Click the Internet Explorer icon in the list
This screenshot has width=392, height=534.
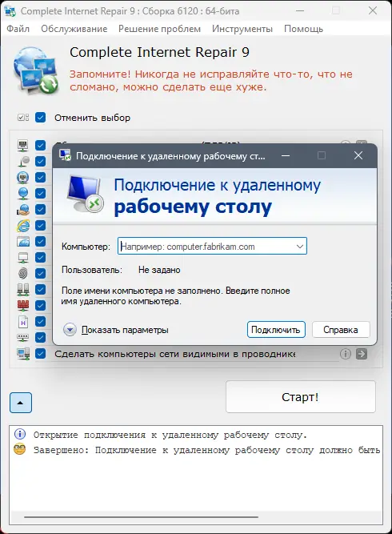pyautogui.click(x=23, y=226)
